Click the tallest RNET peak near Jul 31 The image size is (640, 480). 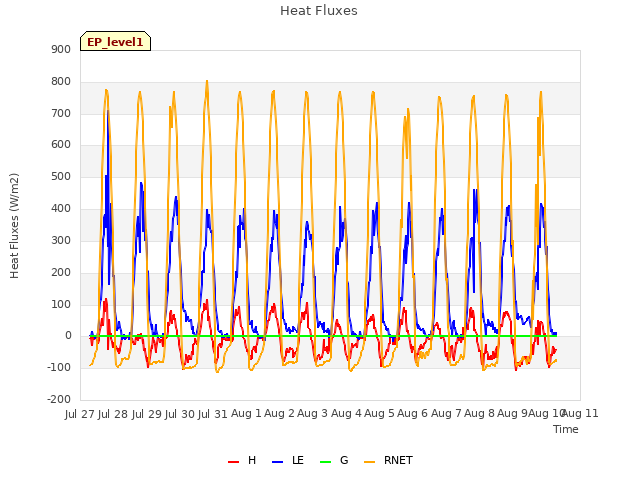(x=207, y=81)
